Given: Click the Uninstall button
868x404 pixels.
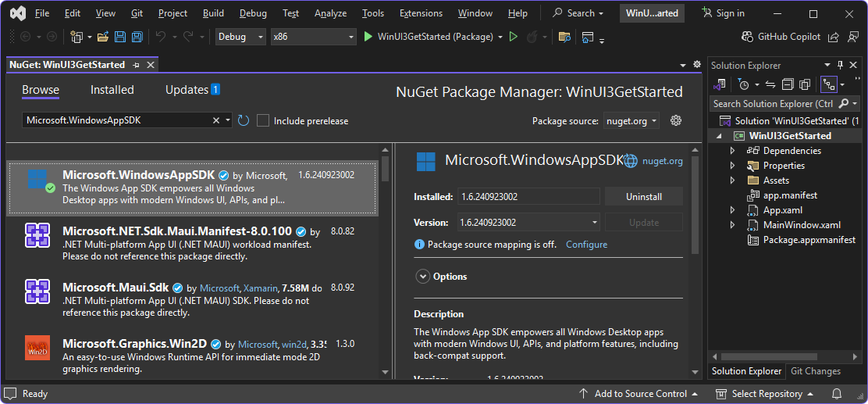Looking at the screenshot, I should point(644,196).
